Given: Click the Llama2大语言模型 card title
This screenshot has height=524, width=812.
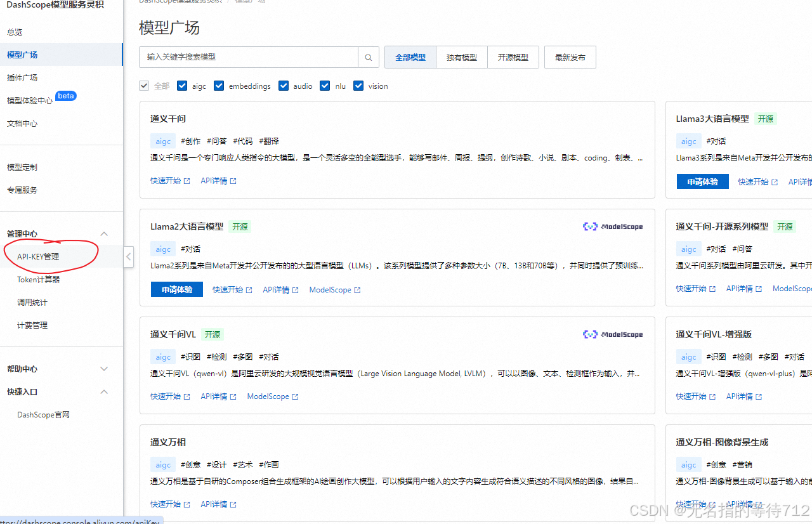Looking at the screenshot, I should [187, 226].
